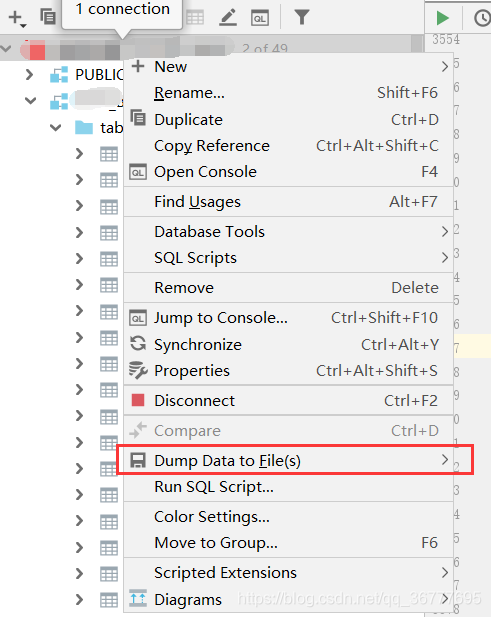
Task: Choose Remove from the context menu
Action: [289, 288]
